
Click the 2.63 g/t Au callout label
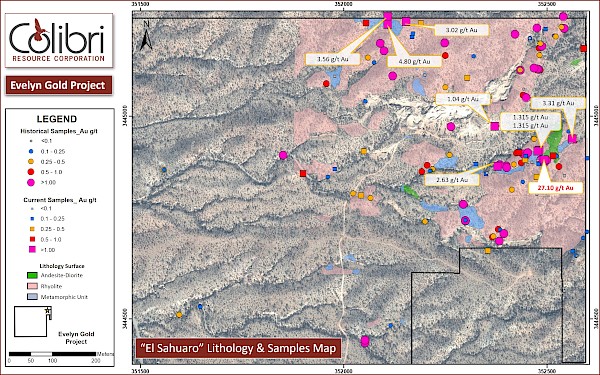click(x=452, y=180)
